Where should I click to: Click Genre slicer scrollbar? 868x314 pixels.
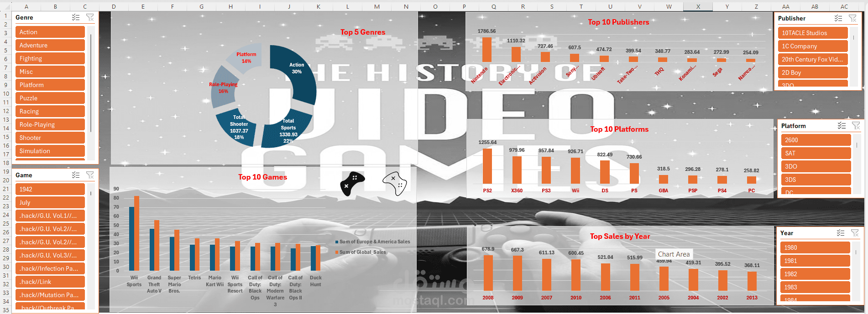[91, 82]
